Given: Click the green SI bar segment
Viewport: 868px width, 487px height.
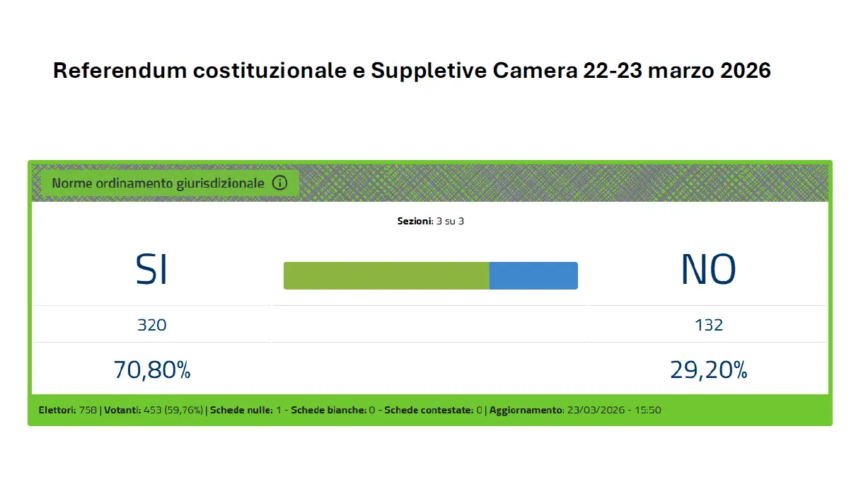Looking at the screenshot, I should 386,275.
